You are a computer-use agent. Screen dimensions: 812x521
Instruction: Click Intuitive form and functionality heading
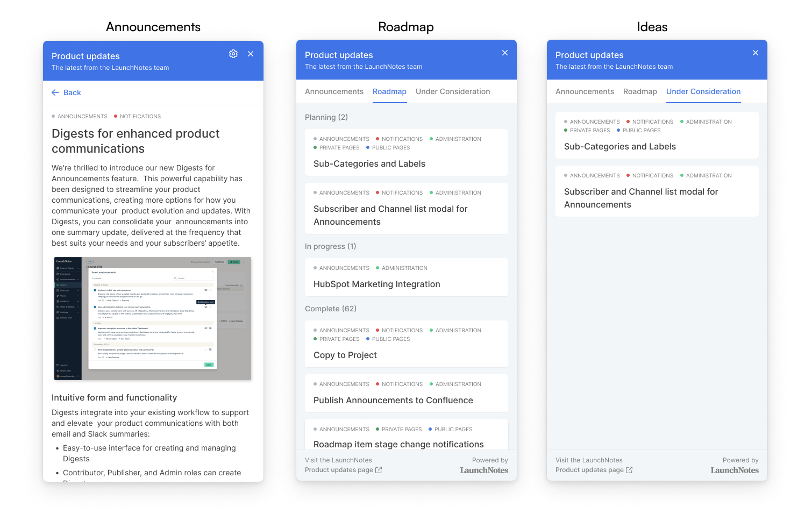(x=114, y=397)
